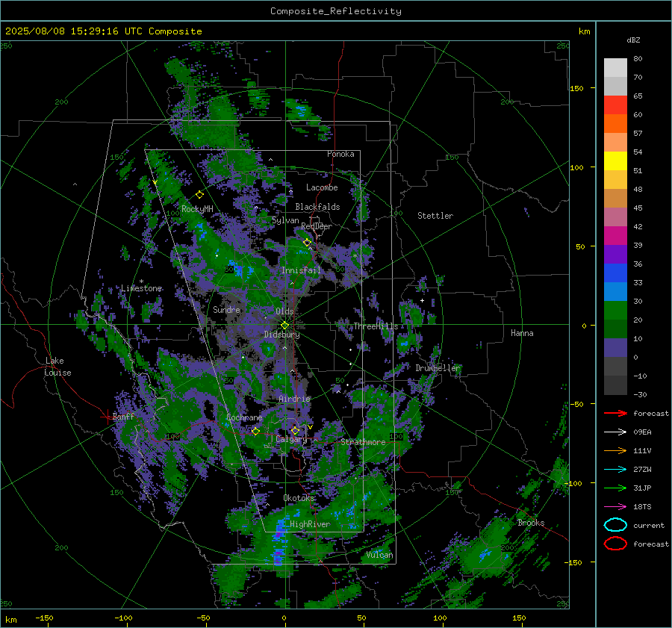Click the orange 111V arrow legend icon
The height and width of the screenshot is (628, 672).
click(x=615, y=450)
